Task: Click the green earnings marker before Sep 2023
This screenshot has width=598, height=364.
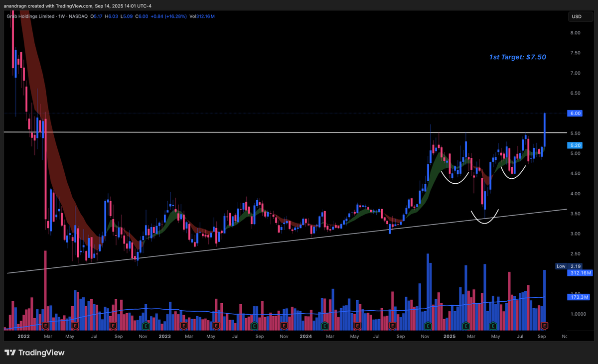Action: tap(254, 325)
